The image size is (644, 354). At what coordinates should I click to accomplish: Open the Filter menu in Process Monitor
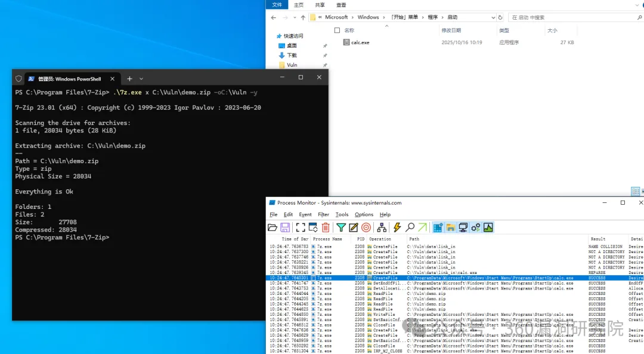(323, 214)
